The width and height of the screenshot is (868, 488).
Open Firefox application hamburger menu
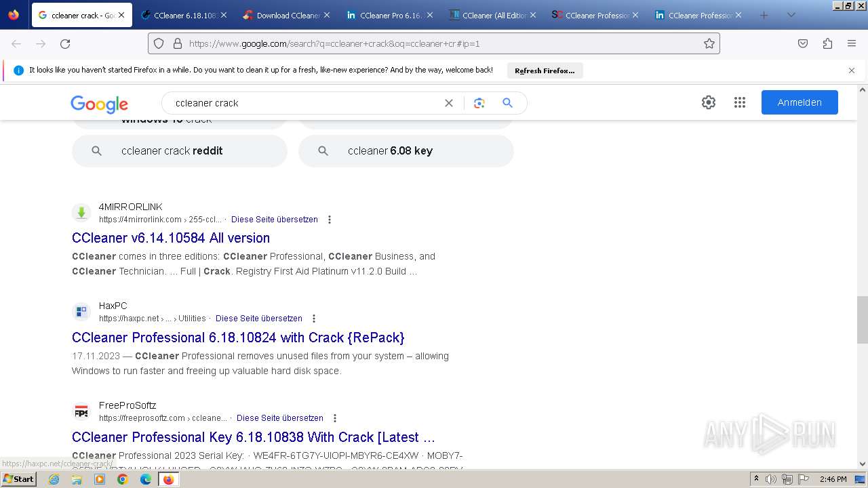[x=852, y=43]
